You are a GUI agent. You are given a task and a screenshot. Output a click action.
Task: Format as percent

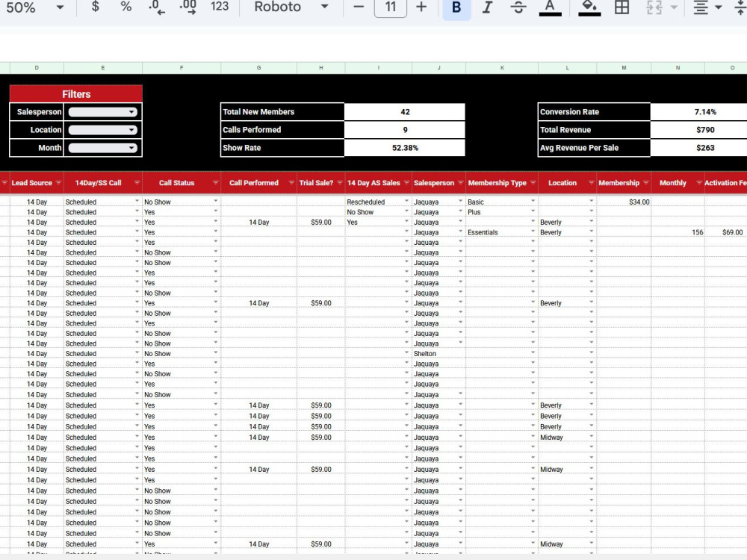coord(125,7)
